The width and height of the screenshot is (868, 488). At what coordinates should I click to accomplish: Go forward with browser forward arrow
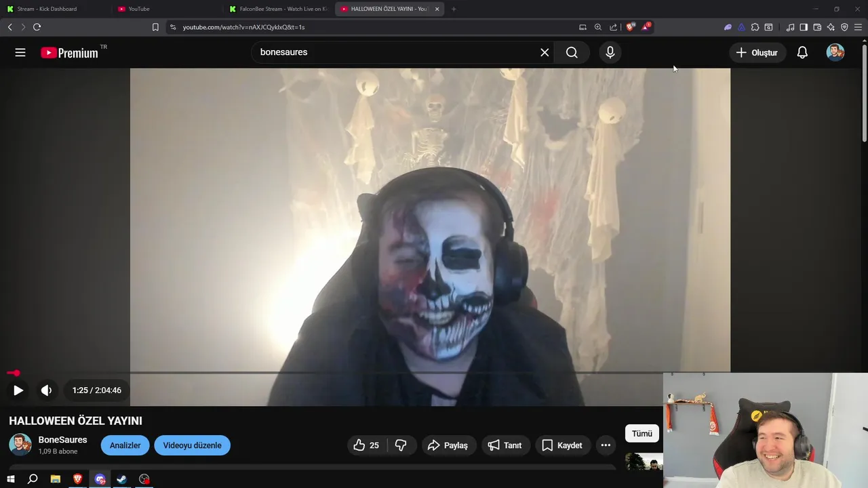point(23,27)
